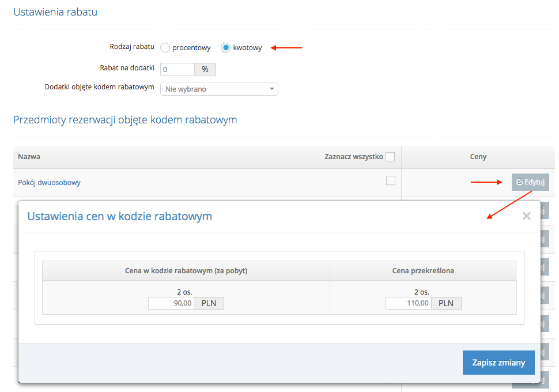The image size is (559, 392).
Task: Click the Ustawienia rabatu heading
Action: click(55, 12)
